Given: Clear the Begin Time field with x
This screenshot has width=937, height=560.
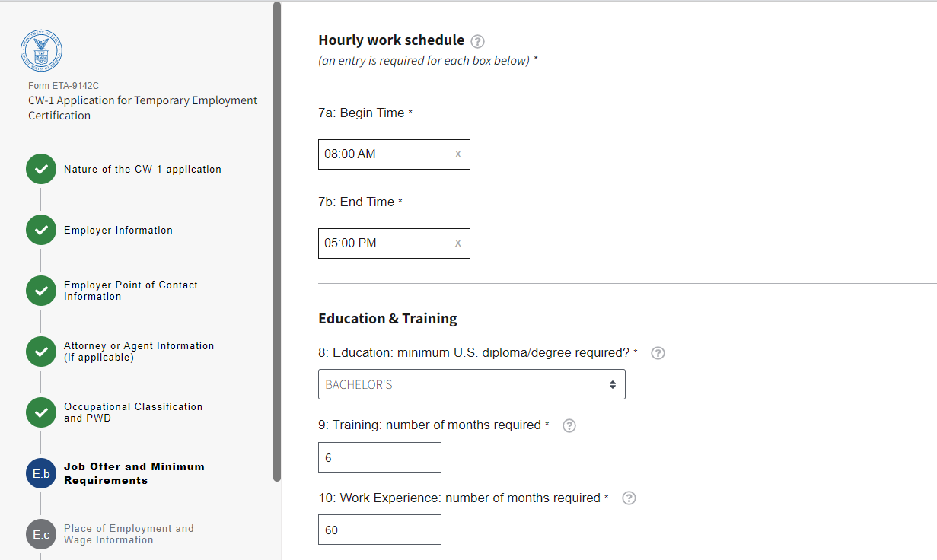Looking at the screenshot, I should 457,154.
